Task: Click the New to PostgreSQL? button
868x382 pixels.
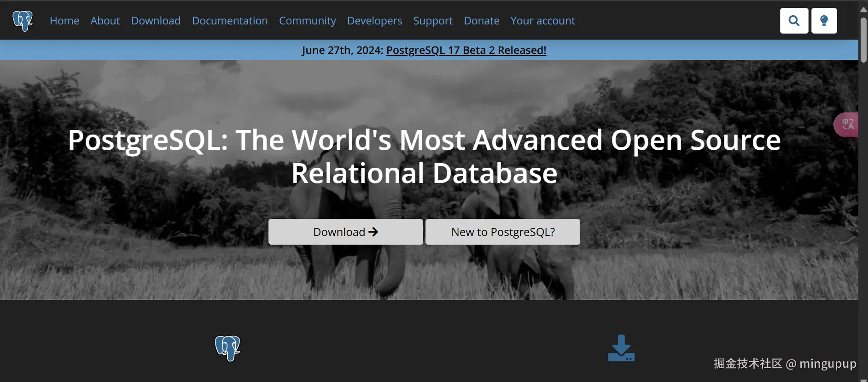Action: point(503,232)
